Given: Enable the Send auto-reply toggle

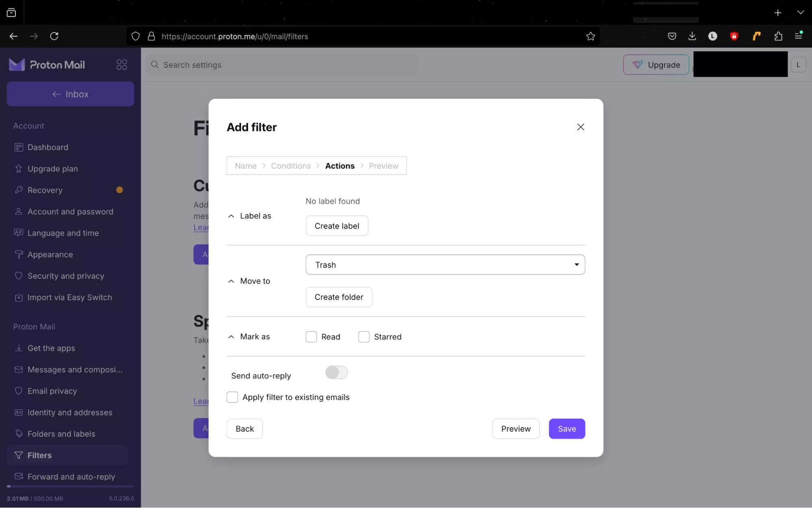Looking at the screenshot, I should [x=336, y=372].
